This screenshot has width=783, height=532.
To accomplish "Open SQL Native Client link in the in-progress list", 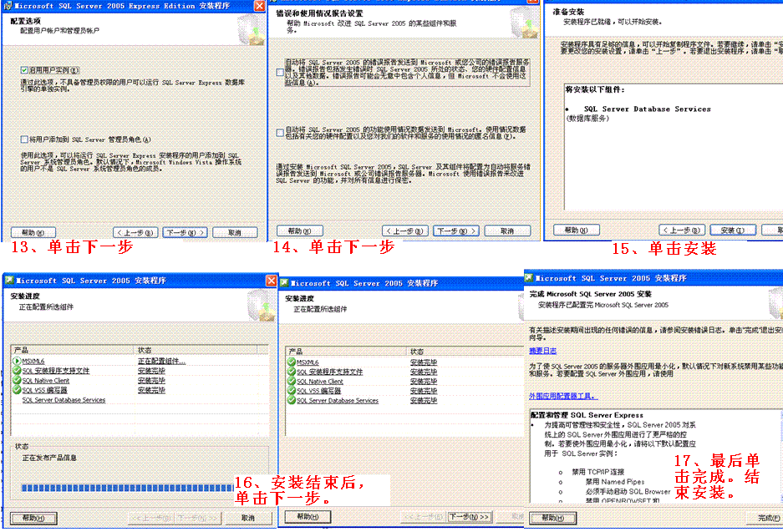I will click(x=46, y=380).
